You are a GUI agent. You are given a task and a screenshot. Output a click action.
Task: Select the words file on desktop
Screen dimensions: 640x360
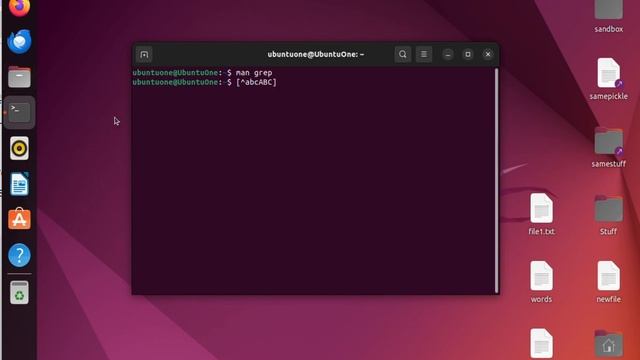coord(541,282)
